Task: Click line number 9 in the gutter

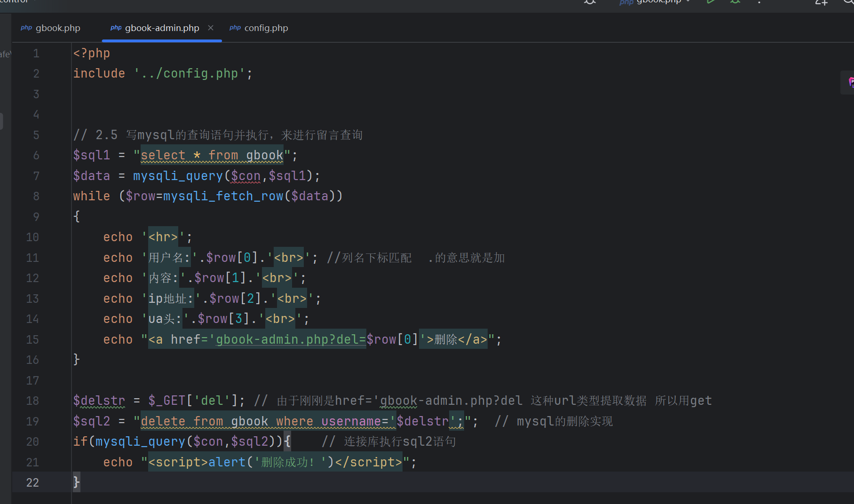Action: tap(36, 217)
